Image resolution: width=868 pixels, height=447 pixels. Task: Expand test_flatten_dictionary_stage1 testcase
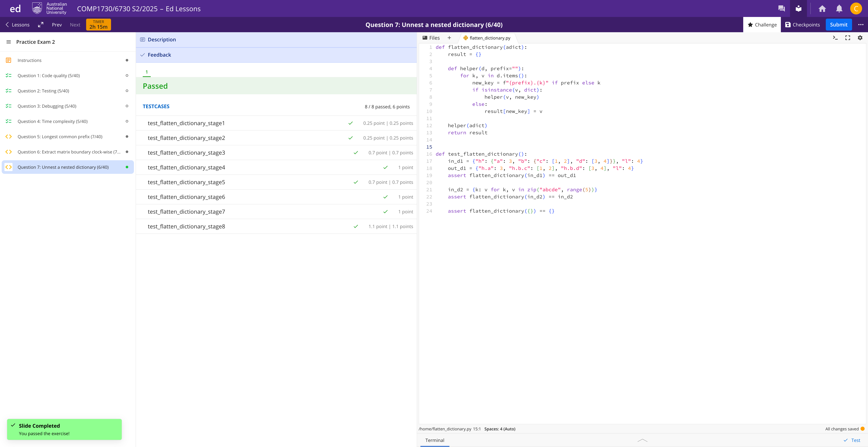pos(276,123)
